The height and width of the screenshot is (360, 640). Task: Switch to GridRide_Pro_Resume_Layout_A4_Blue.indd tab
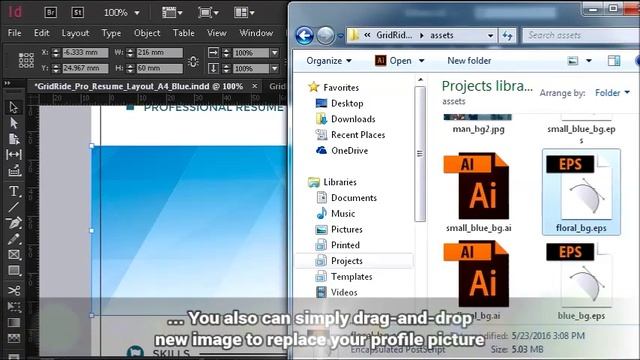coord(139,87)
